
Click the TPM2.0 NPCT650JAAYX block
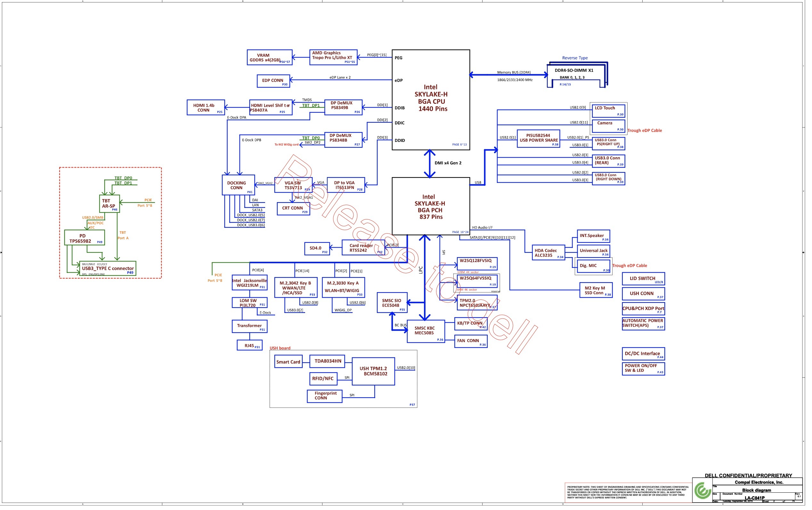click(x=477, y=302)
